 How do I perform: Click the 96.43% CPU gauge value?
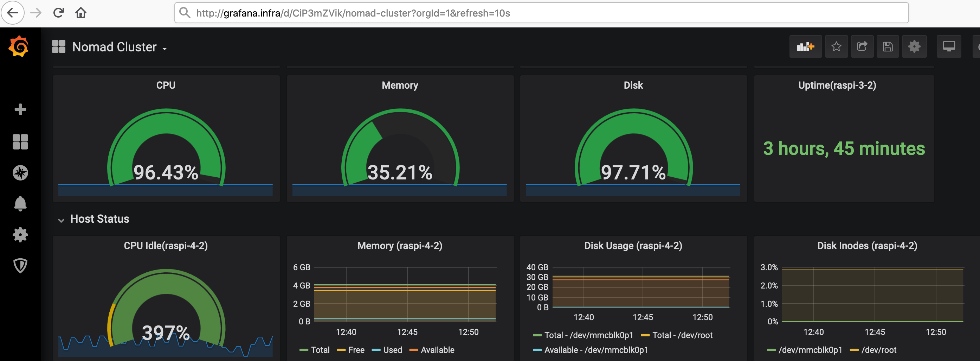[166, 172]
